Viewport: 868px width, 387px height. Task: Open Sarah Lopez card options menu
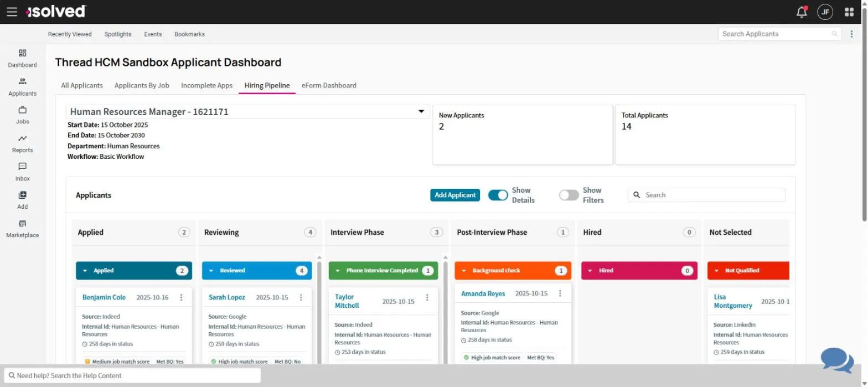(x=301, y=297)
